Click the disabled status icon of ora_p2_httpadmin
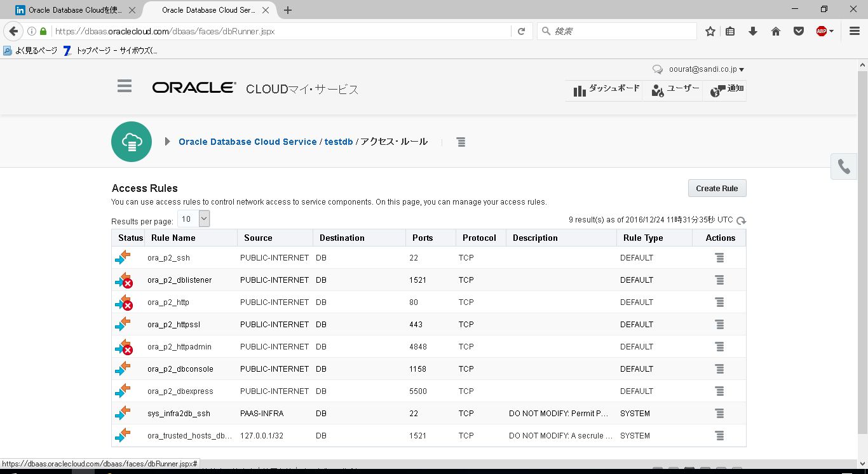This screenshot has width=868, height=474. click(x=123, y=347)
